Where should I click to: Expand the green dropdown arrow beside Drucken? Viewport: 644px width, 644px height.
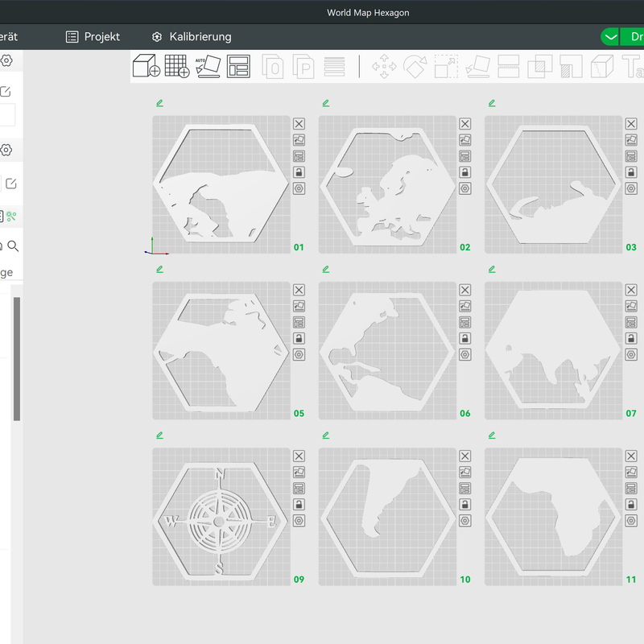click(x=610, y=37)
